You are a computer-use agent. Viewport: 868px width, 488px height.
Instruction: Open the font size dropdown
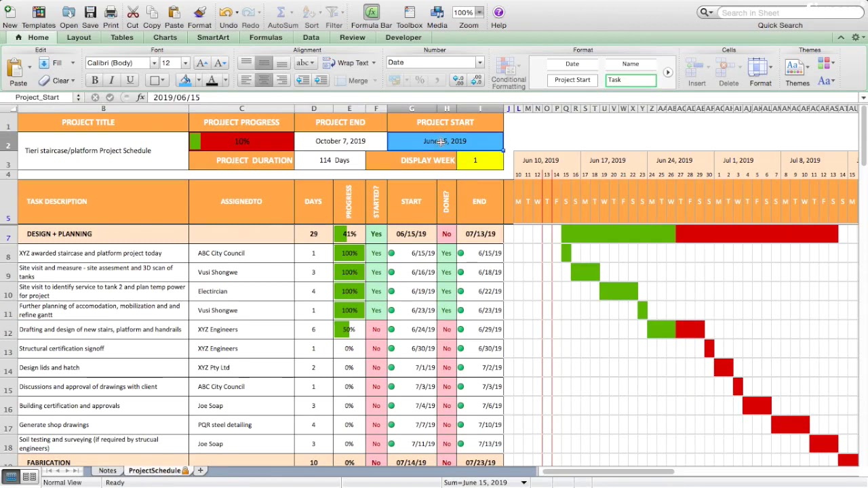tap(184, 63)
